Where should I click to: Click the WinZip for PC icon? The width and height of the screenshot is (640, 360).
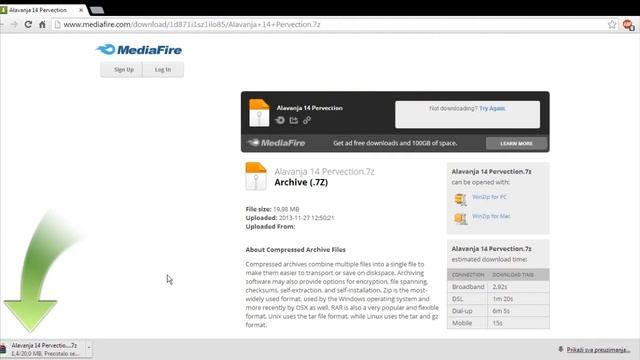click(460, 199)
